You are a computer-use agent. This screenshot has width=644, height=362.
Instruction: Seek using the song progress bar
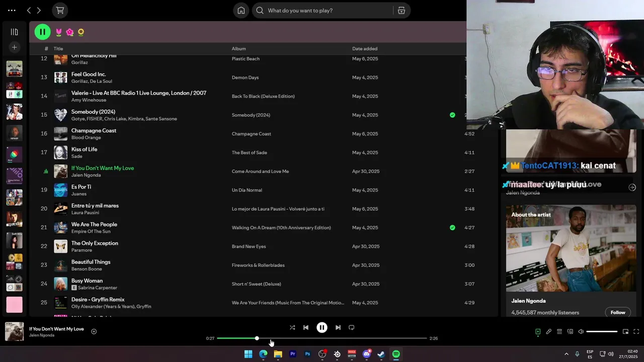322,338
